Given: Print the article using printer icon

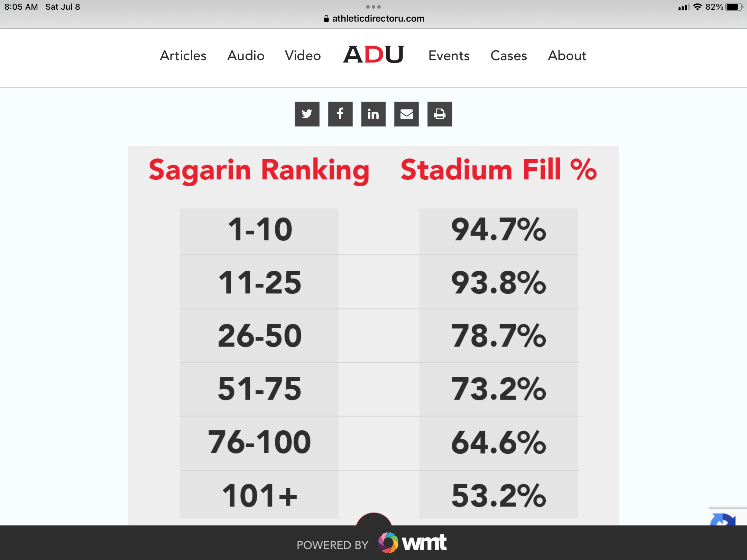Looking at the screenshot, I should click(440, 114).
